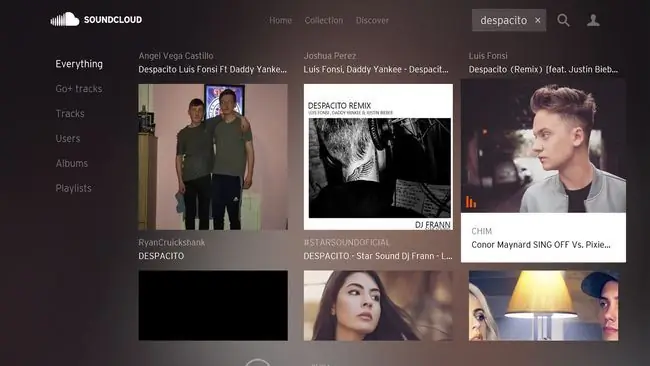Open the user profile icon
Screen dimensions: 650x366
tap(593, 20)
